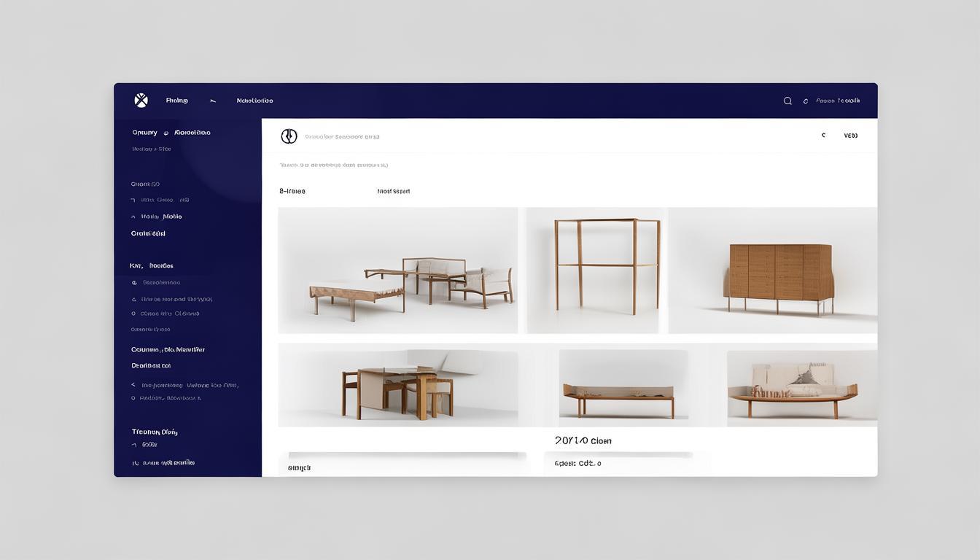Viewport: 980px width, 560px height.
Task: Click the bullet icon under Kny heading
Action: [134, 283]
